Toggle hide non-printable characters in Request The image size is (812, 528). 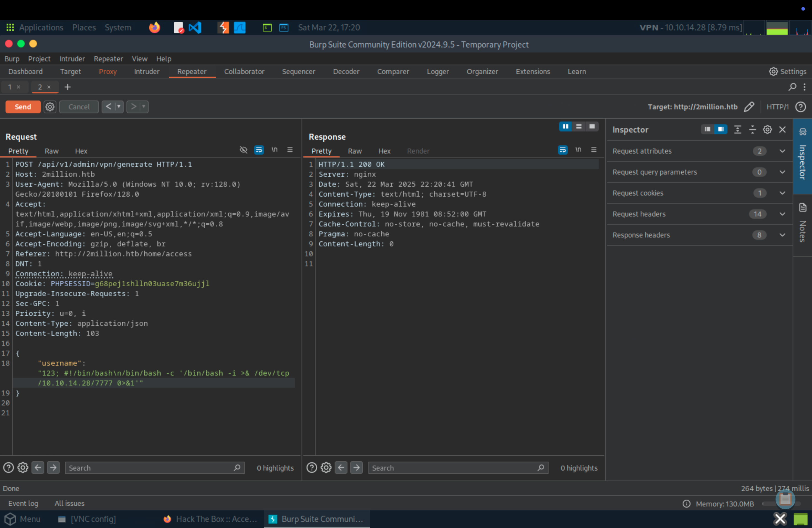[x=243, y=149]
